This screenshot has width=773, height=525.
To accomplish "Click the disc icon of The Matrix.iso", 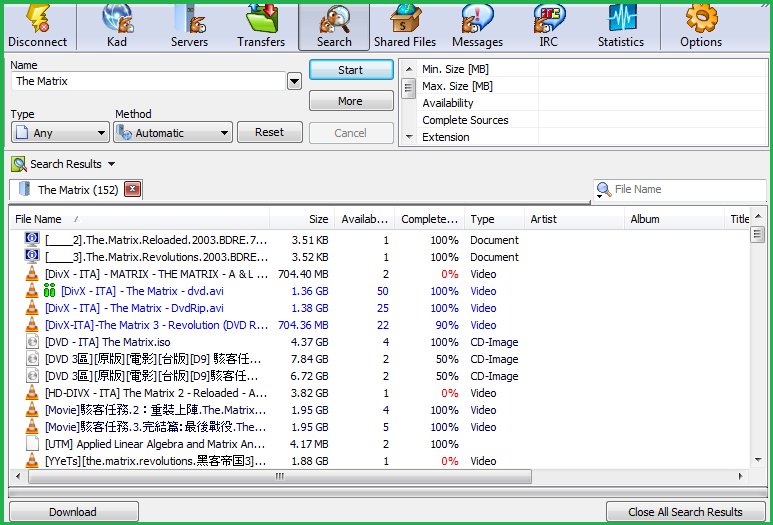I will [33, 342].
